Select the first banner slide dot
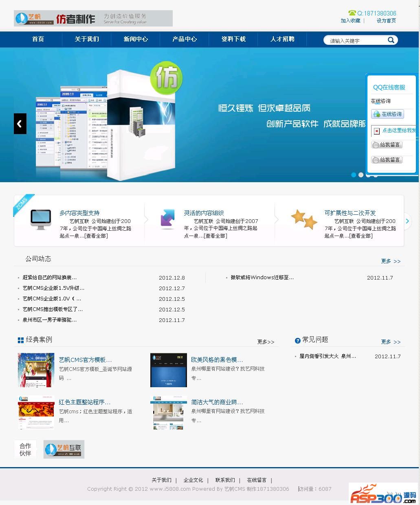 click(x=354, y=175)
